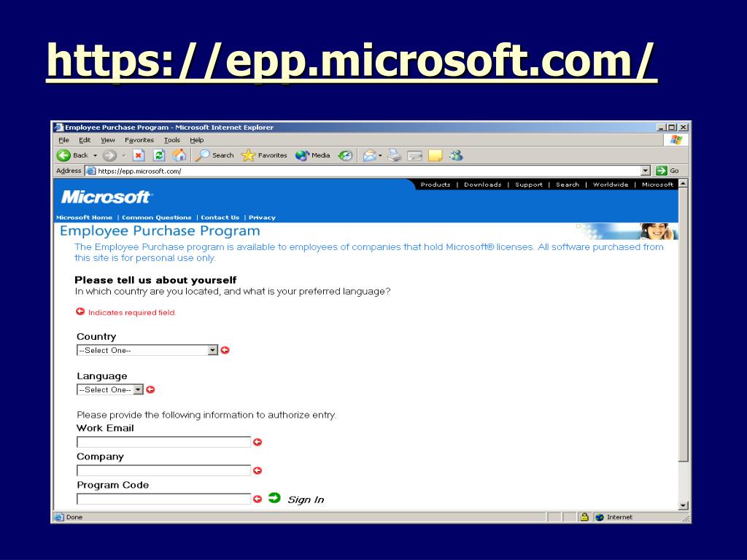Click inside the Work Email field

click(163, 442)
